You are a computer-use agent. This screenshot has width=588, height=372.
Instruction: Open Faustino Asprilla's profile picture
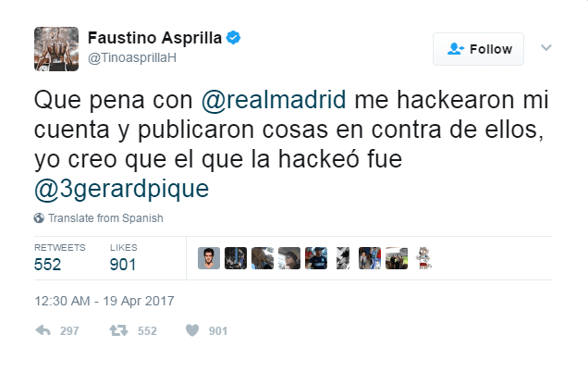point(56,49)
